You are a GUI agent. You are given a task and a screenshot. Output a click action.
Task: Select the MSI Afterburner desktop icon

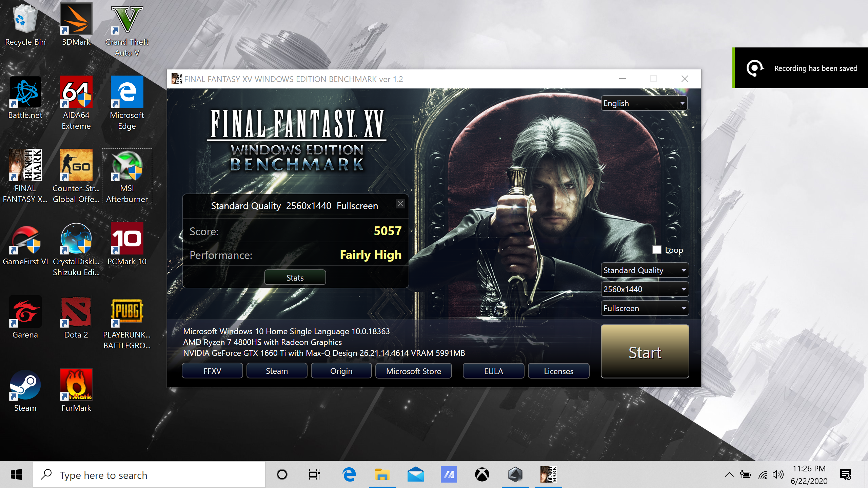click(x=127, y=176)
